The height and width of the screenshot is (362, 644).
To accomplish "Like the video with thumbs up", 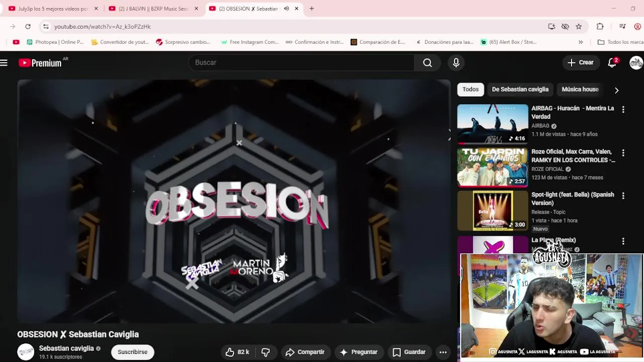I will coord(237,352).
